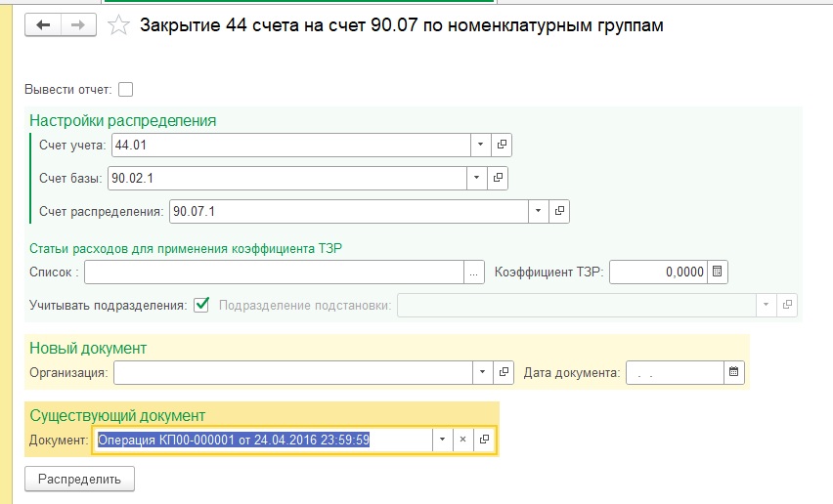This screenshot has height=504, width=833.
Task: Go forward with the right arrow button
Action: 78,25
